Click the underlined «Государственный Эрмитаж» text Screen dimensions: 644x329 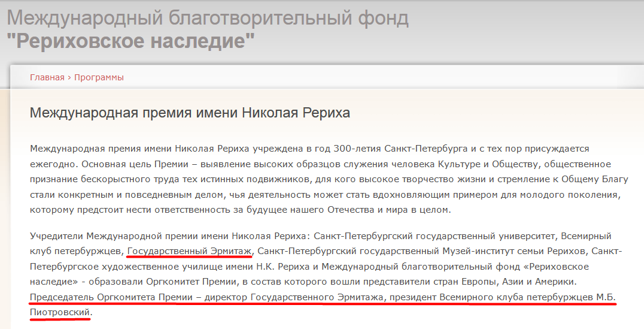point(189,251)
